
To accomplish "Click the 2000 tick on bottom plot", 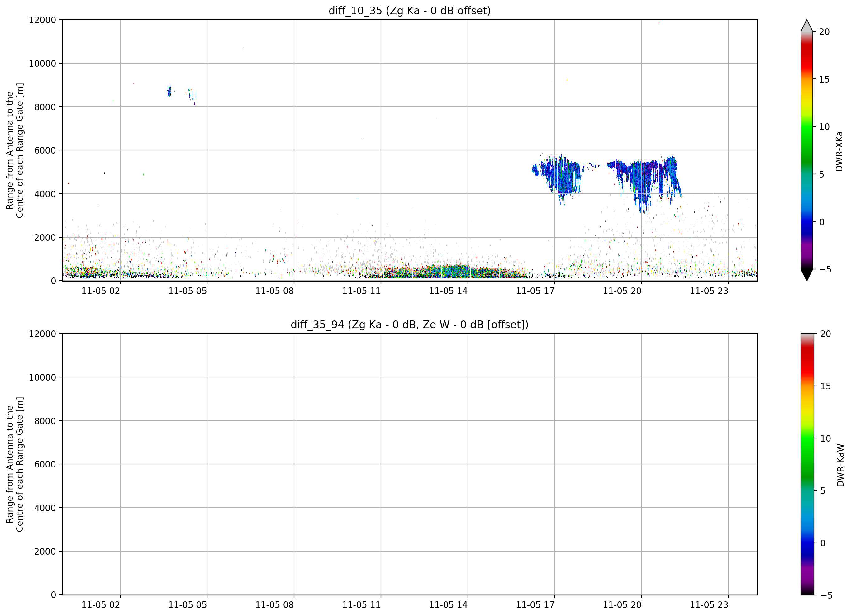I will click(45, 552).
